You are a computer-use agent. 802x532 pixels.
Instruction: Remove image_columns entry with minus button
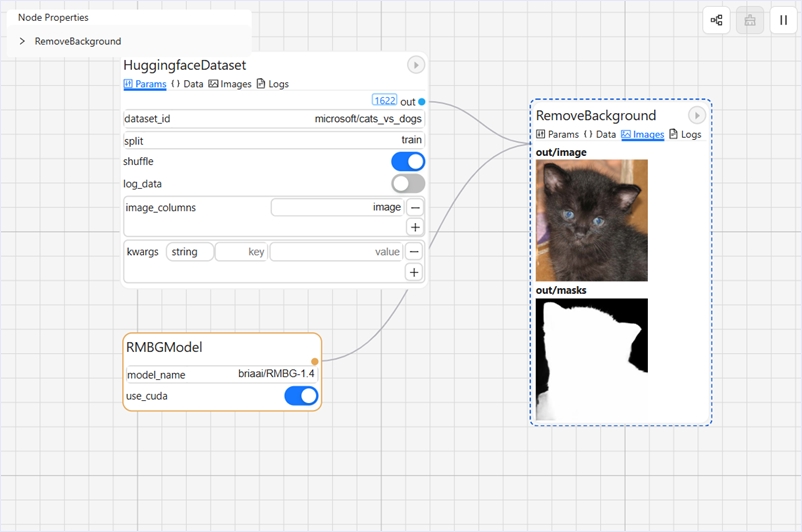[415, 207]
